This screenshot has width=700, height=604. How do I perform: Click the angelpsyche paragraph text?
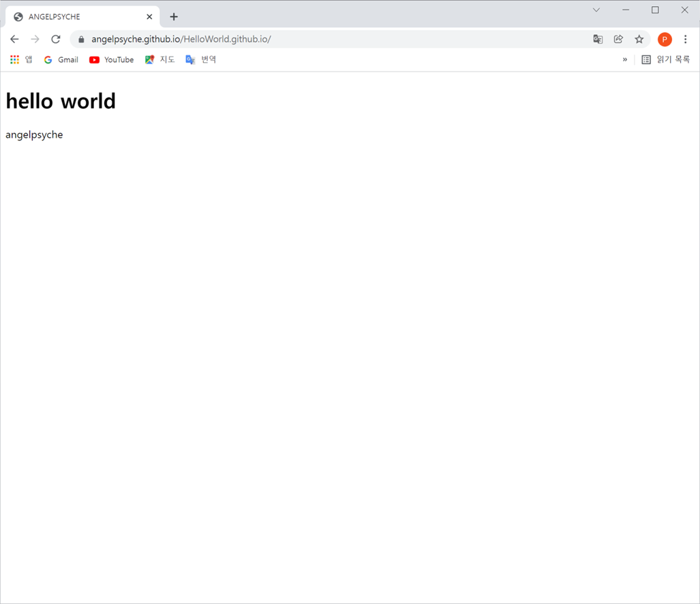click(x=34, y=135)
